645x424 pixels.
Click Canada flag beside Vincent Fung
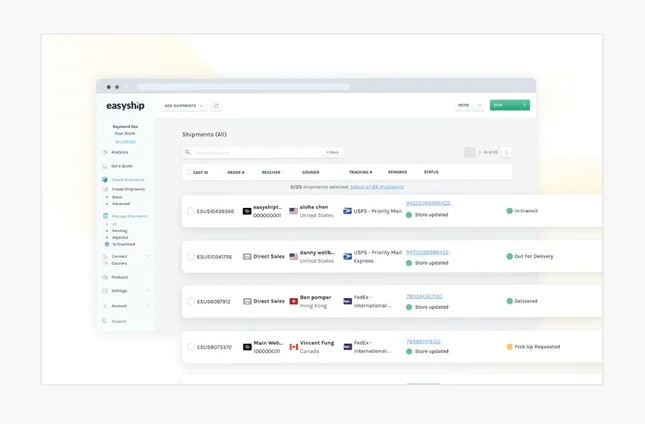pyautogui.click(x=293, y=347)
